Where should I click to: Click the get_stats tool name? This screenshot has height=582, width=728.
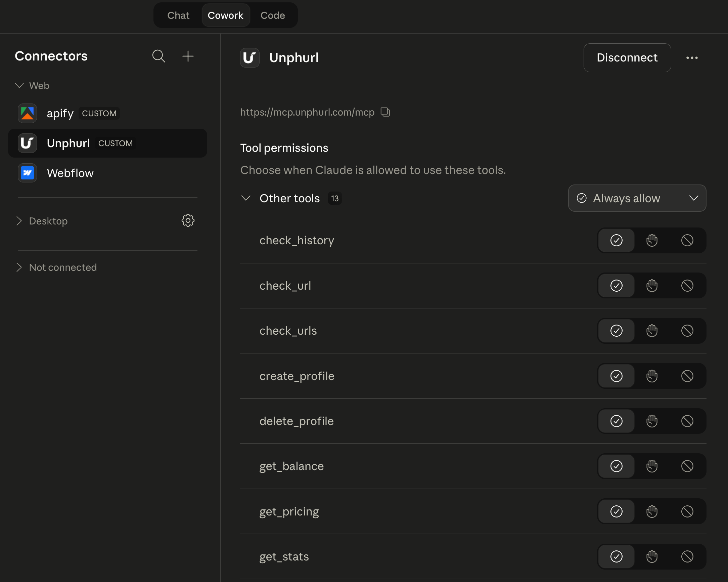[284, 556]
